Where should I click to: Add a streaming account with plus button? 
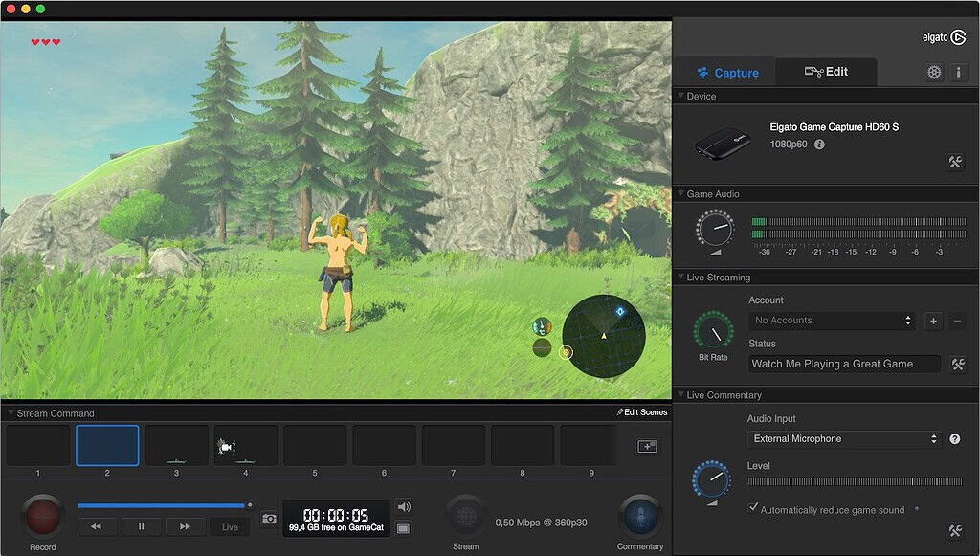(x=933, y=322)
